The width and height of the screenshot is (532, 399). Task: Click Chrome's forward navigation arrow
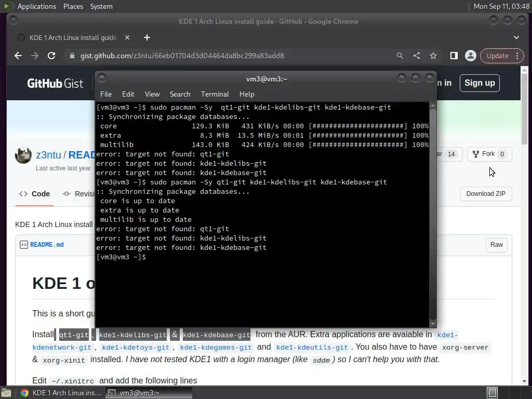click(x=35, y=56)
